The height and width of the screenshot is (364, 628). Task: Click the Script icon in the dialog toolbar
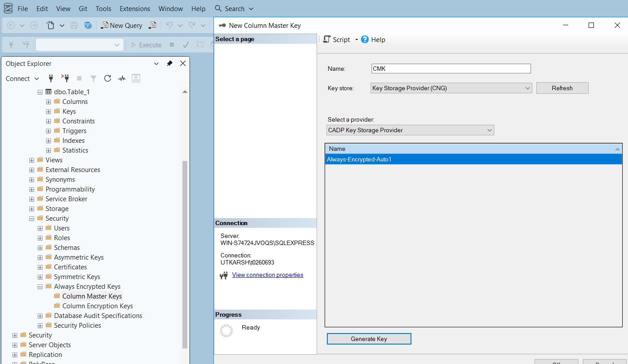[x=327, y=39]
